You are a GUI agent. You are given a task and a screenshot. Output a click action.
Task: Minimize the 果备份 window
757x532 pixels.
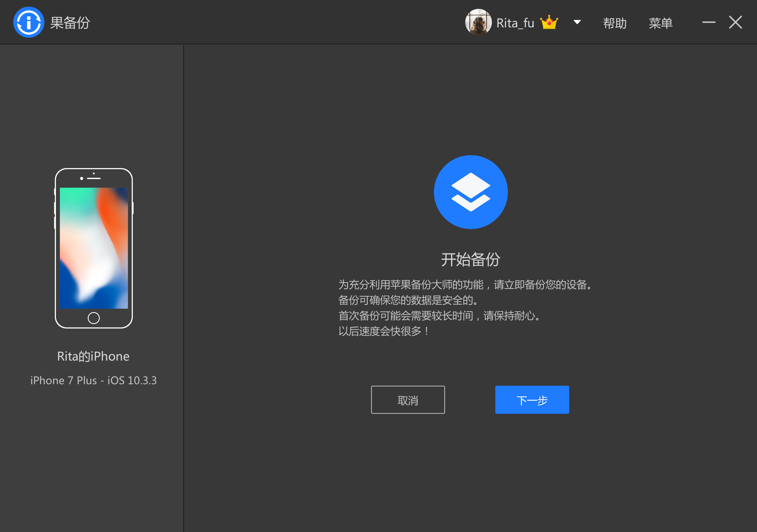708,22
